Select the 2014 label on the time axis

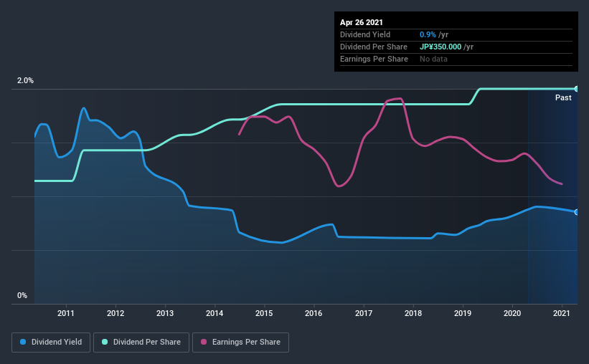point(215,313)
